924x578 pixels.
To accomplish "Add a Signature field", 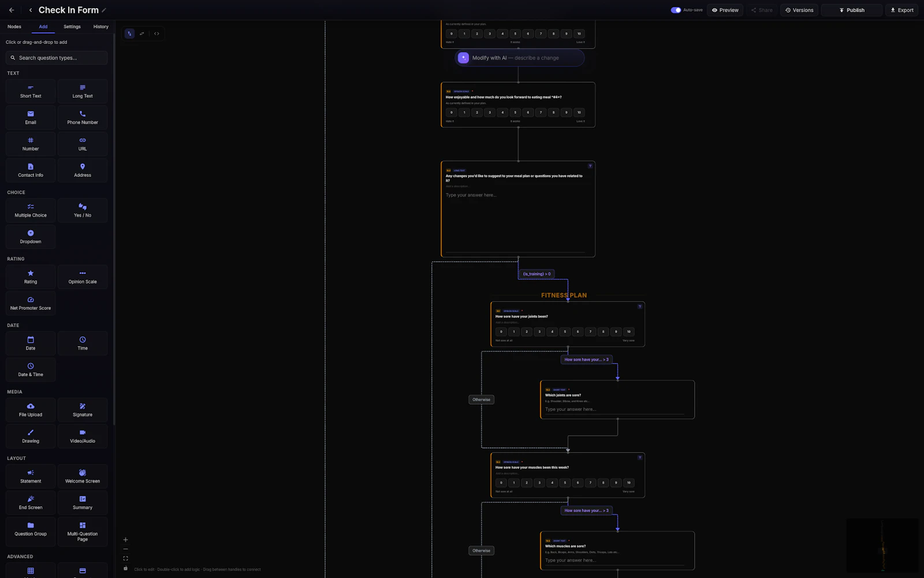I will click(83, 410).
